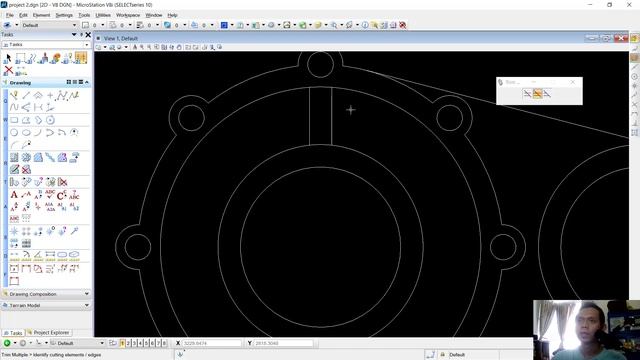The width and height of the screenshot is (640, 360).
Task: Select the Place Point tool
Action: [50, 96]
